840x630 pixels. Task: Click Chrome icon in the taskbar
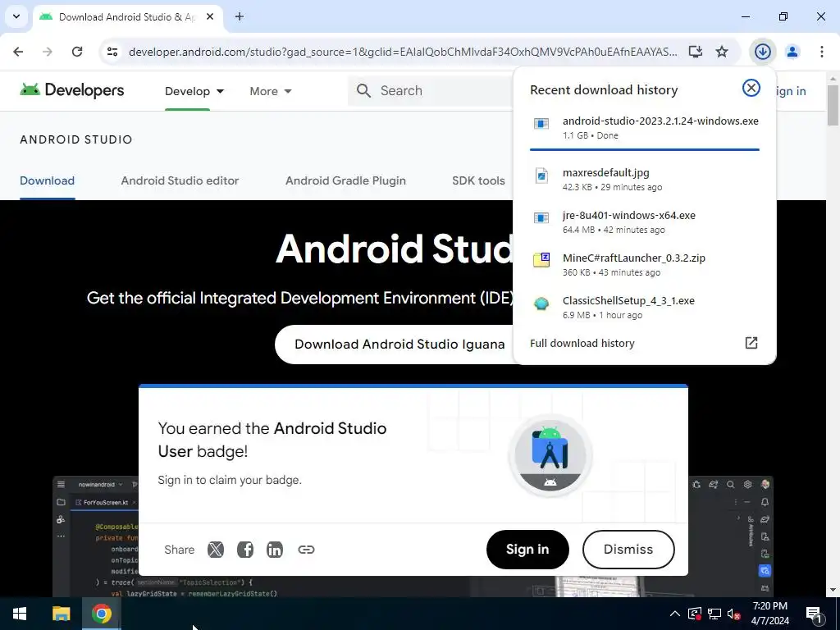(x=101, y=614)
